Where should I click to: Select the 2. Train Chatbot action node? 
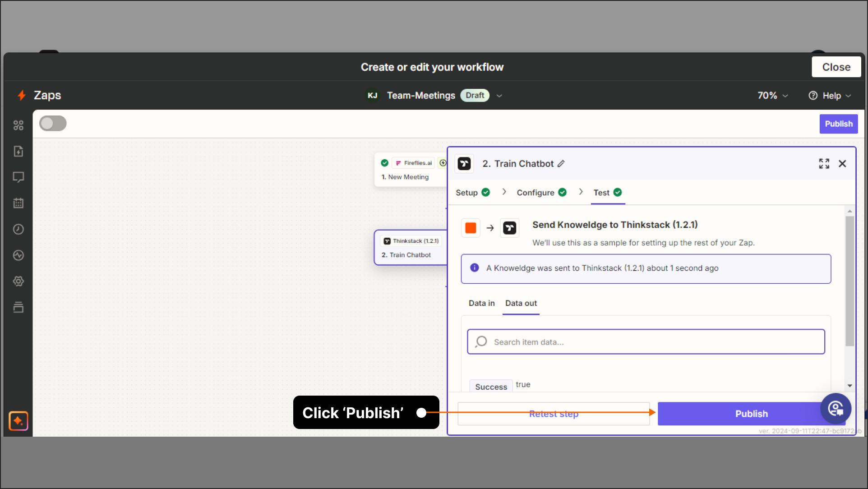click(x=411, y=248)
